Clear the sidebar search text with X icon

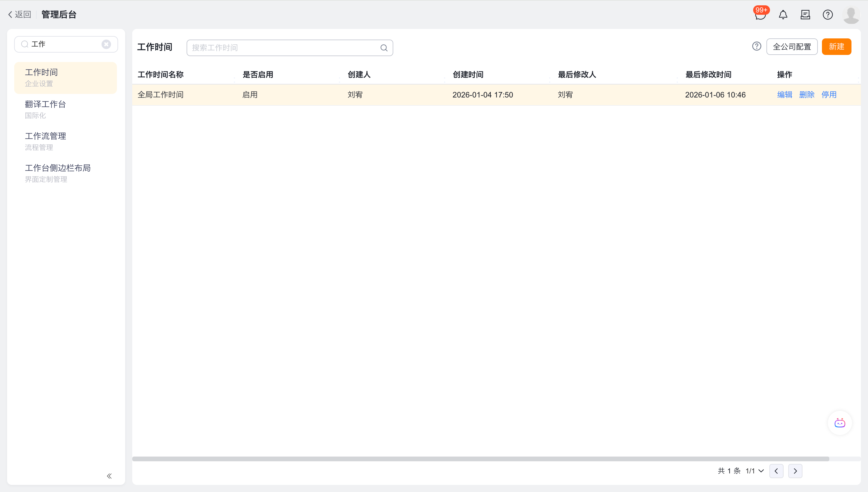click(x=106, y=44)
